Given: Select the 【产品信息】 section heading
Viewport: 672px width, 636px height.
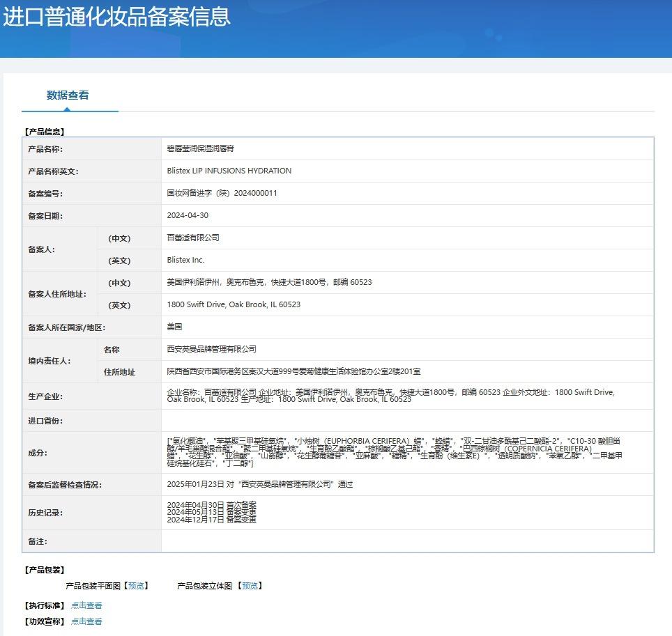Looking at the screenshot, I should [45, 132].
